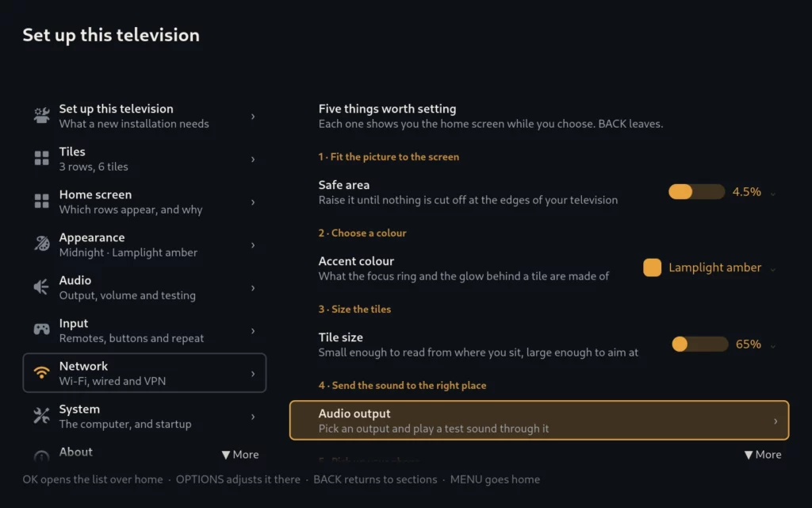Adjust the Safe area slider
This screenshot has width=812, height=508.
[696, 192]
